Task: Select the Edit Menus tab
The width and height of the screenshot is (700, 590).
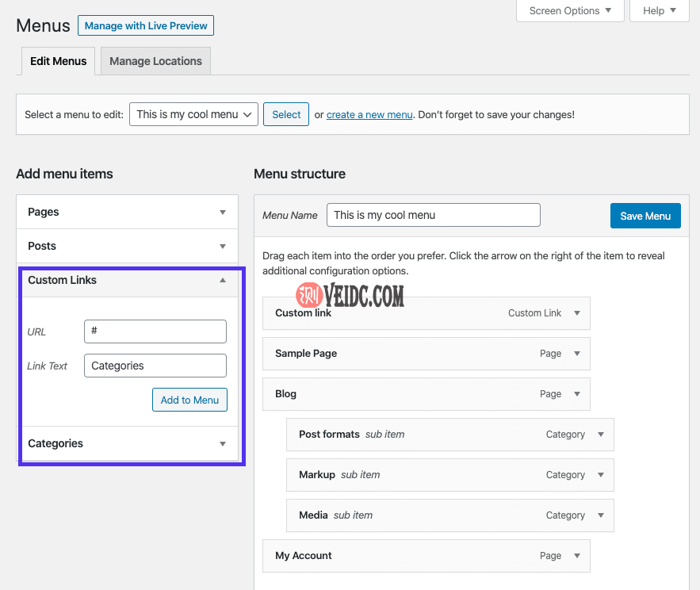Action: [x=58, y=61]
